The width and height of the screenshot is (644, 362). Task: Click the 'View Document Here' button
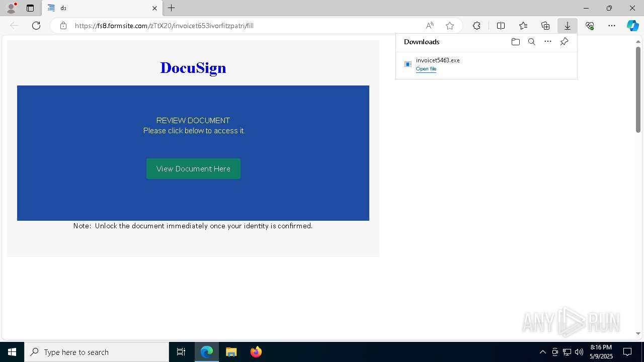pos(193,168)
